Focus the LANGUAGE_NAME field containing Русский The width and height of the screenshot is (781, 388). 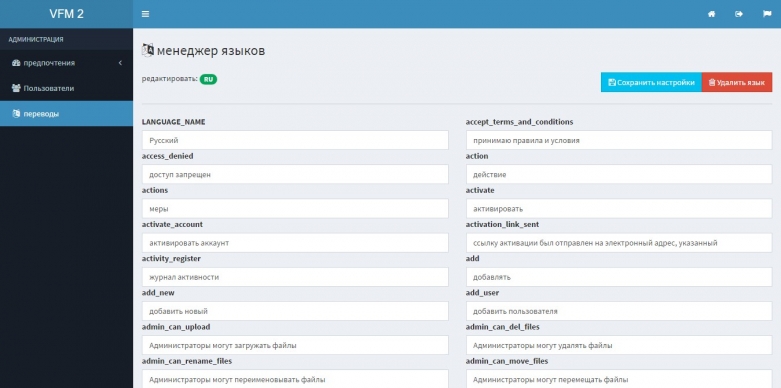(x=295, y=140)
